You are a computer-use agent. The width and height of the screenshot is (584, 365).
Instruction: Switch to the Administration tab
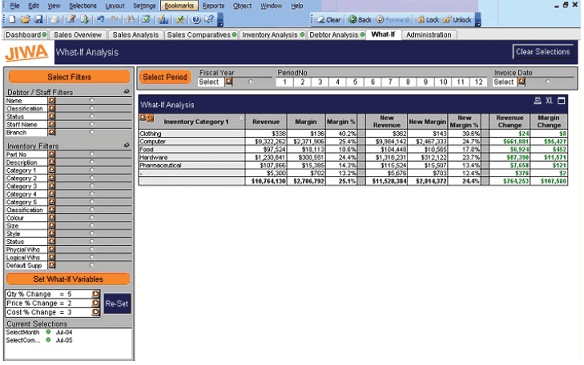[x=429, y=35]
